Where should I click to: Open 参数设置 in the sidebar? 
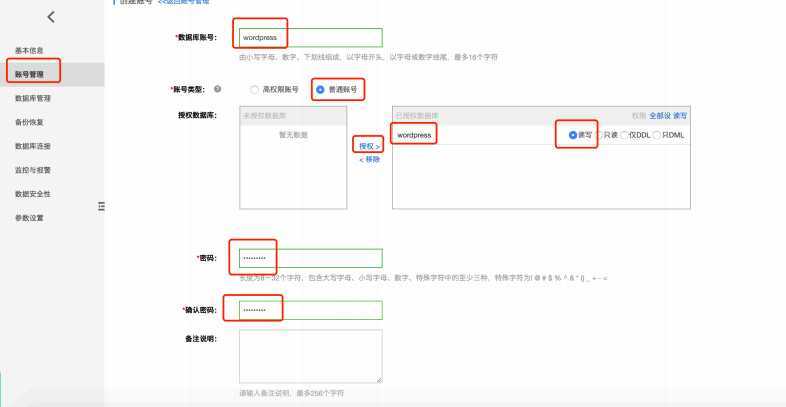click(x=29, y=218)
